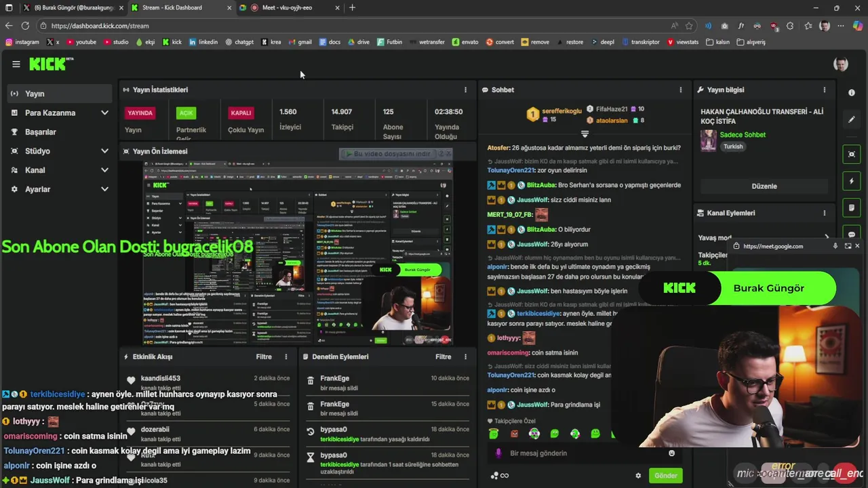Image resolution: width=868 pixels, height=488 pixels.
Task: Click the KAPALI multistream badge
Action: tap(241, 113)
